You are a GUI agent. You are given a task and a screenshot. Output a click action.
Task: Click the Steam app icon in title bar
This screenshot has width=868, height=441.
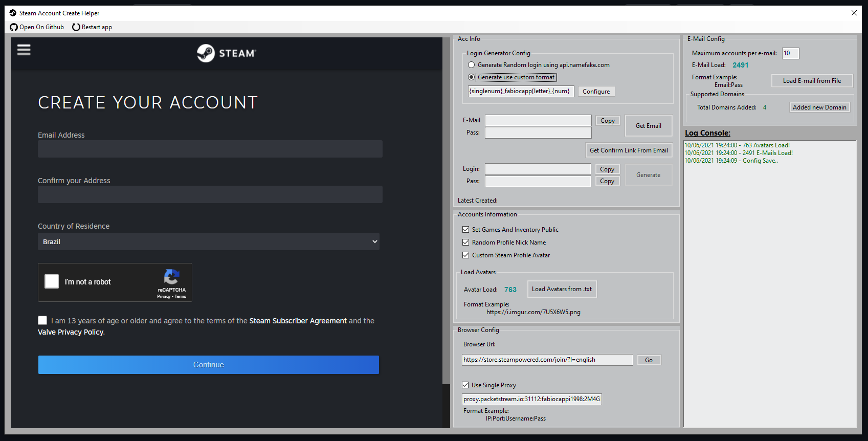pos(13,13)
